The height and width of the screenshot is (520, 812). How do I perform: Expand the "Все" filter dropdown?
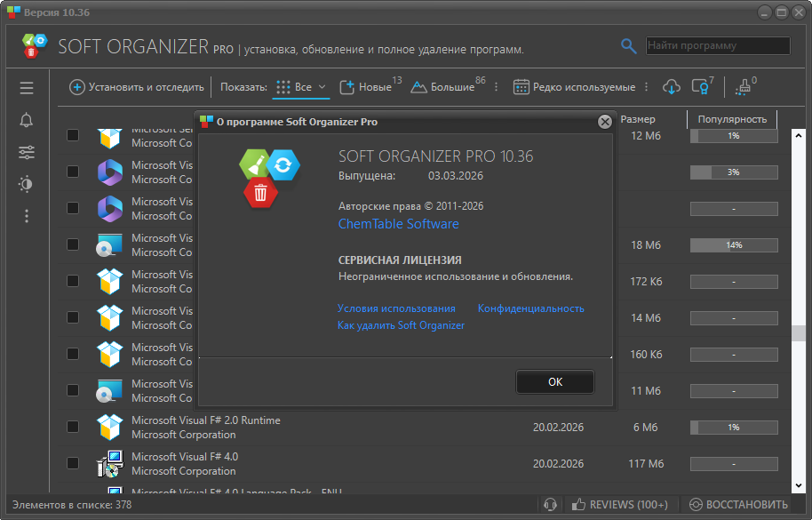303,87
